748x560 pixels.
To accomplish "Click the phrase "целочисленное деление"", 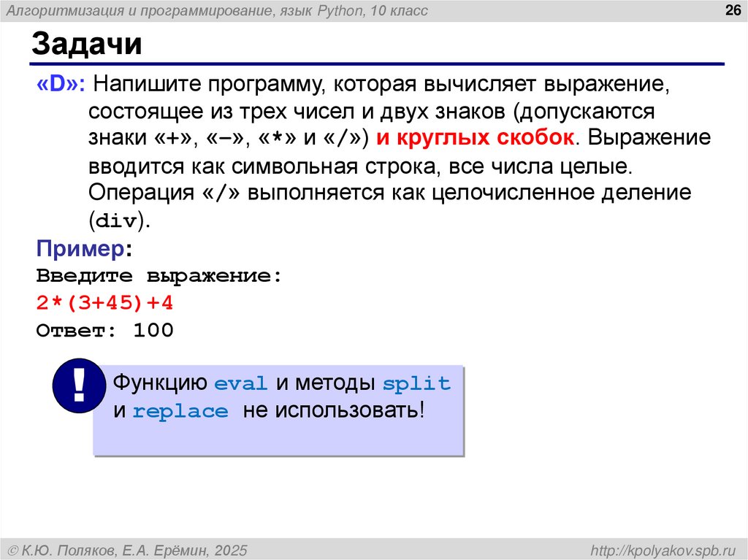I will pyautogui.click(x=561, y=193).
